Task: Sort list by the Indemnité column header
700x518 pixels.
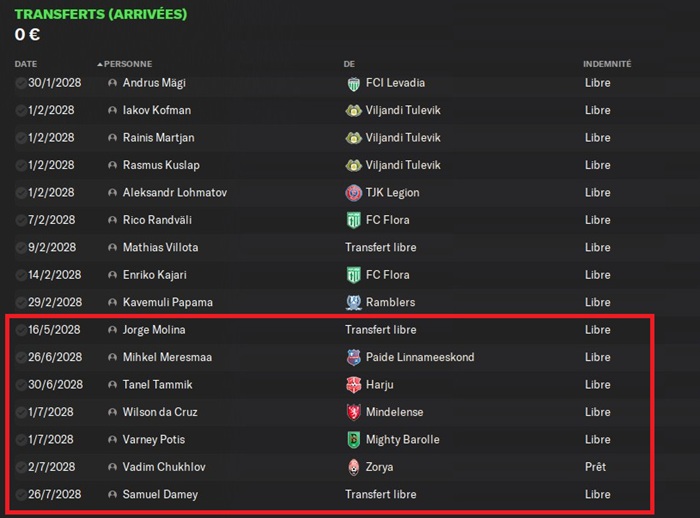Action: [x=607, y=64]
